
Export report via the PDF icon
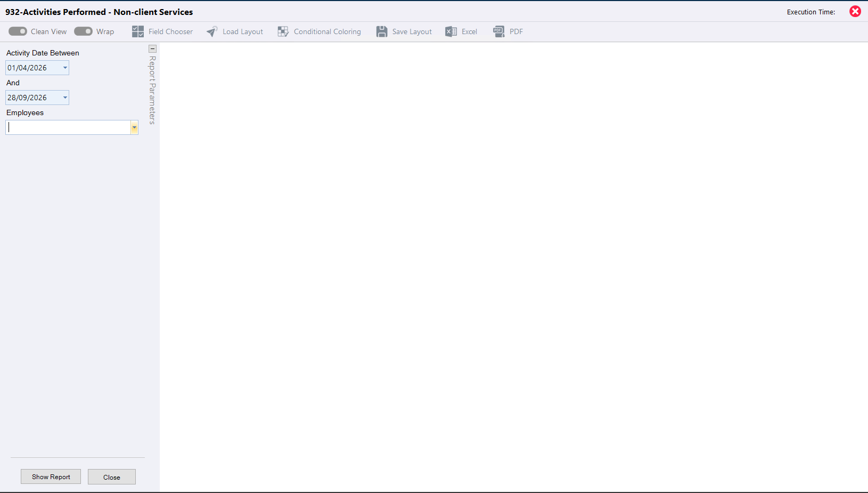499,31
